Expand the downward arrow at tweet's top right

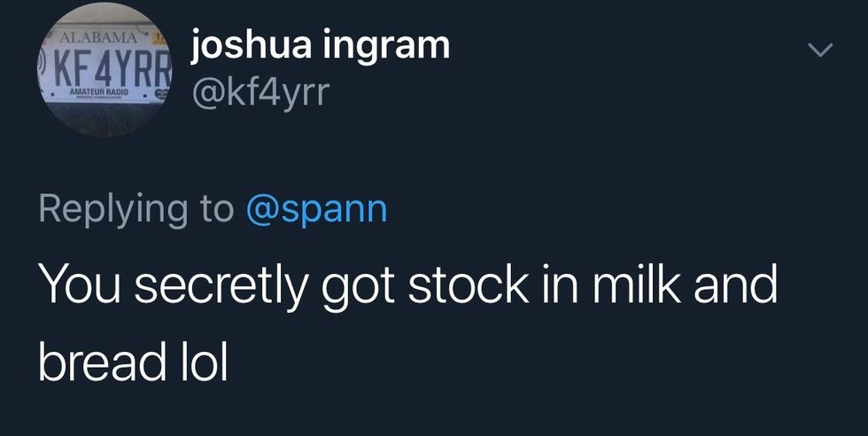(821, 53)
